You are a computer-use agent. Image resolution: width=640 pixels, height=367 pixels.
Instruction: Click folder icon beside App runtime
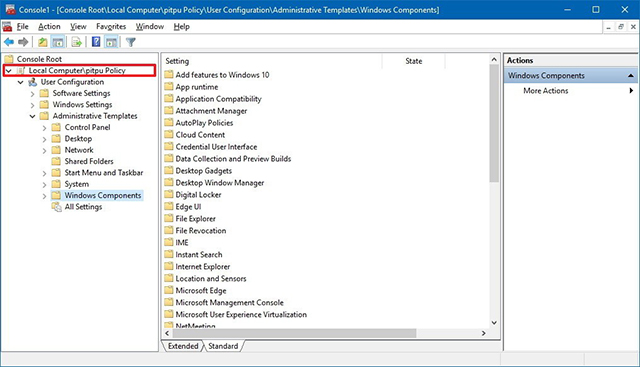coord(169,87)
